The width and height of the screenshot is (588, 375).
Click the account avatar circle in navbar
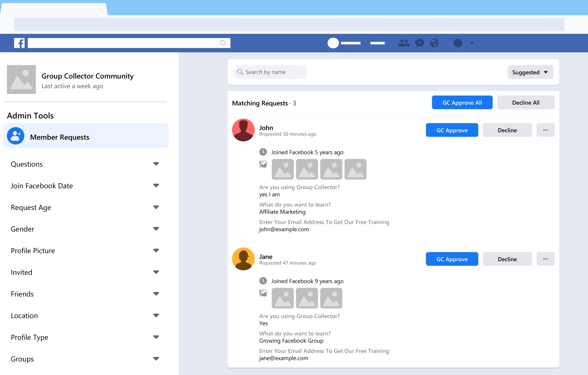tap(458, 43)
